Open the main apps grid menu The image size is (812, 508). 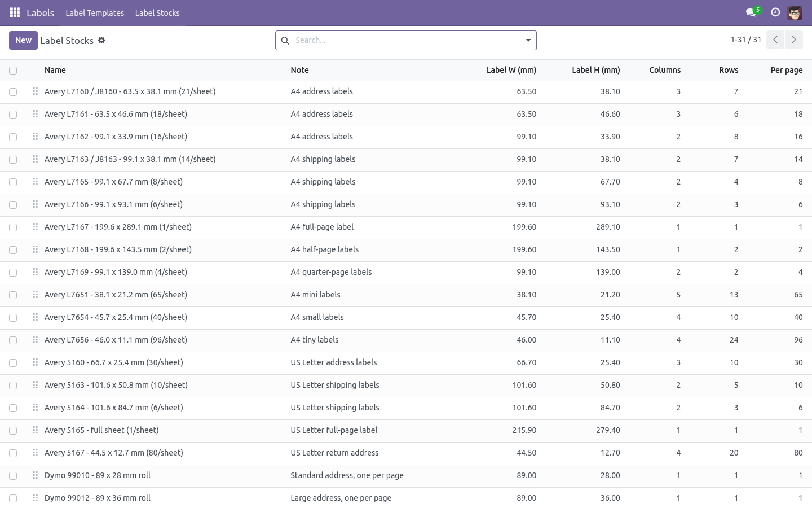click(15, 12)
